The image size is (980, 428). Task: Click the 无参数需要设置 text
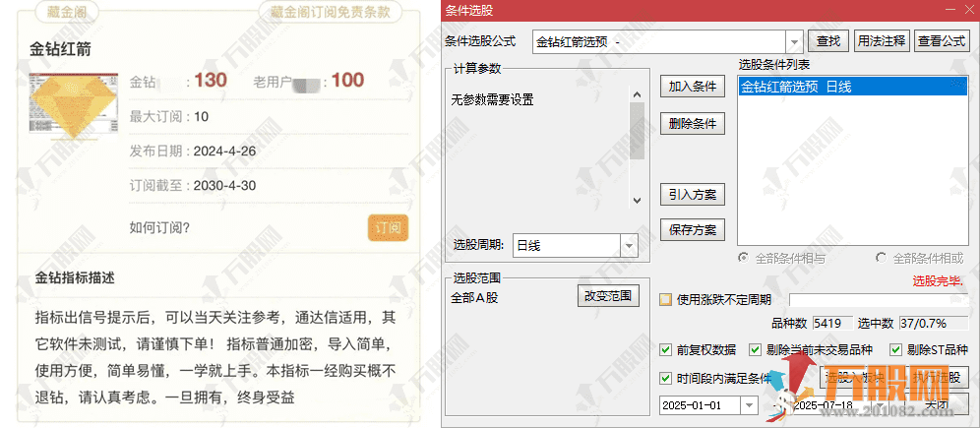(x=493, y=98)
